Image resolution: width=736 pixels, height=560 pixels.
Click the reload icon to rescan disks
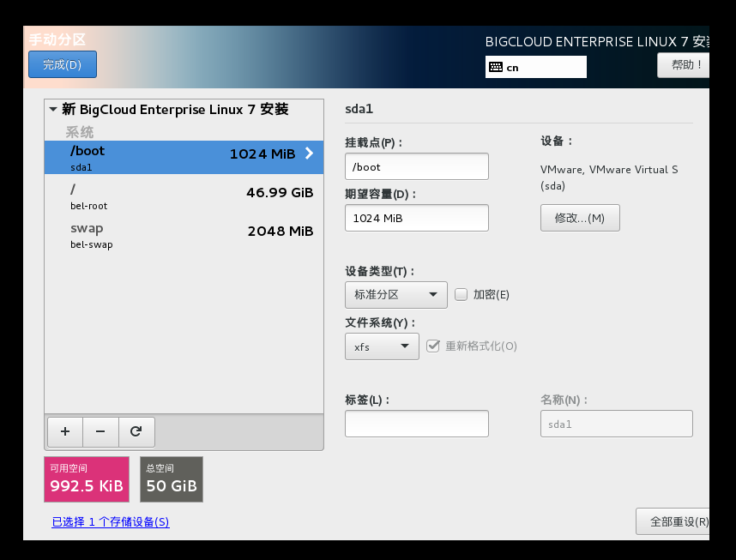(x=136, y=431)
